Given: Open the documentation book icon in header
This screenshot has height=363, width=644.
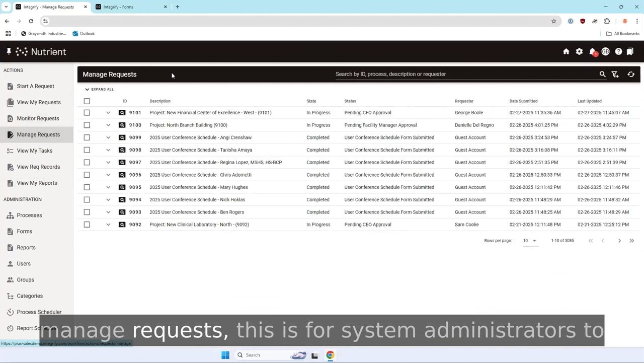Looking at the screenshot, I should click(630, 51).
